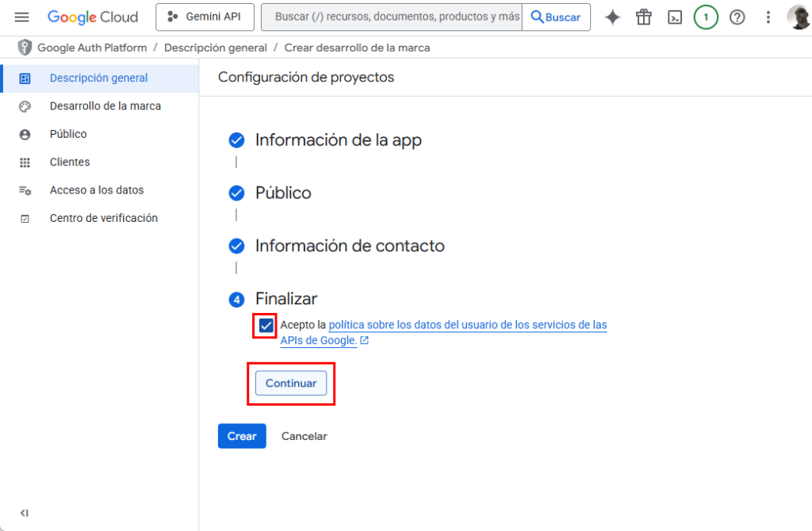Open the three-dot more options menu
This screenshot has width=812, height=531.
tap(768, 17)
